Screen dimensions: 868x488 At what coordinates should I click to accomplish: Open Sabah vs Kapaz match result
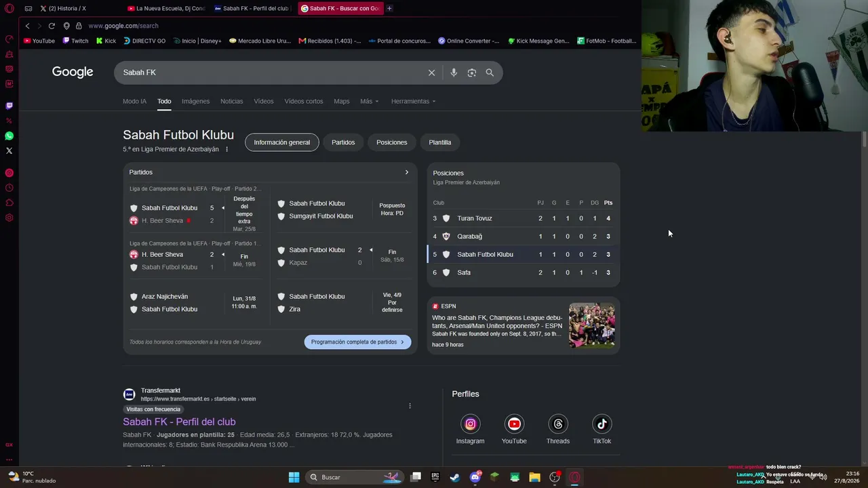click(344, 256)
